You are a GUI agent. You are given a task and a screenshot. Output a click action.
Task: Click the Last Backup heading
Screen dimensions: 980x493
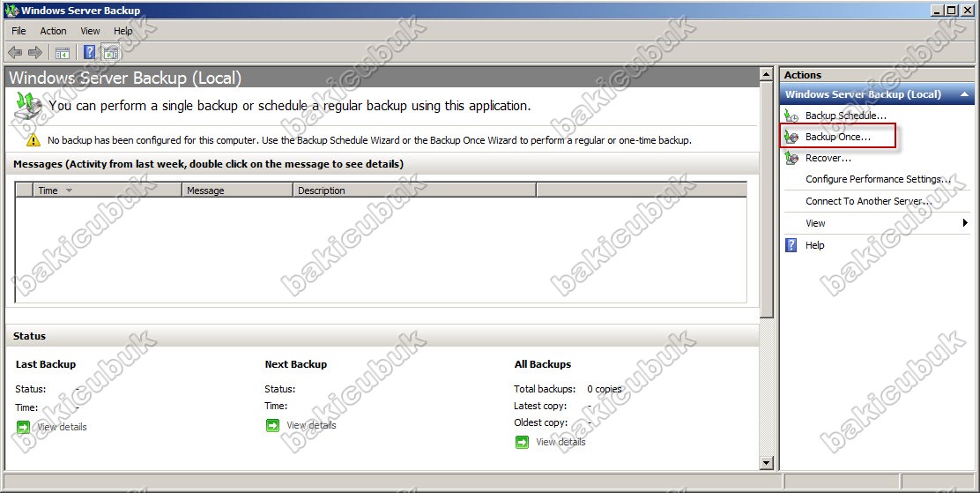46,364
